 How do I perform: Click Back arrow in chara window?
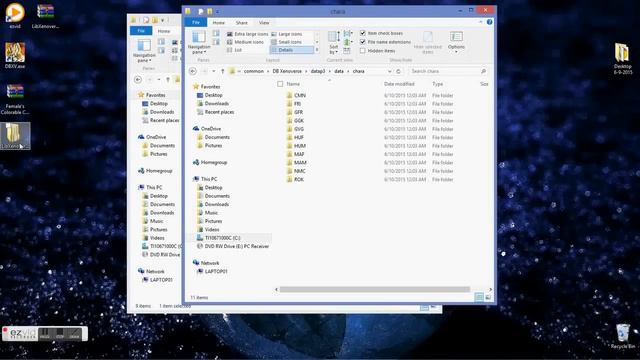(193, 71)
